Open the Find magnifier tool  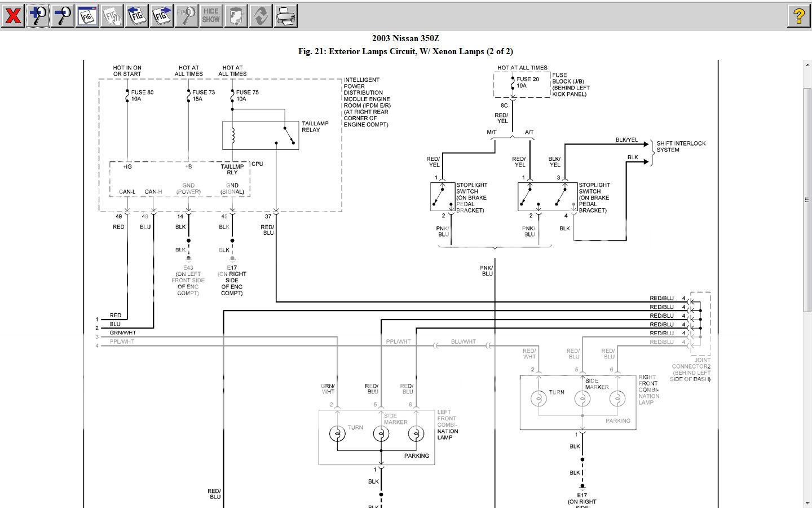(187, 15)
